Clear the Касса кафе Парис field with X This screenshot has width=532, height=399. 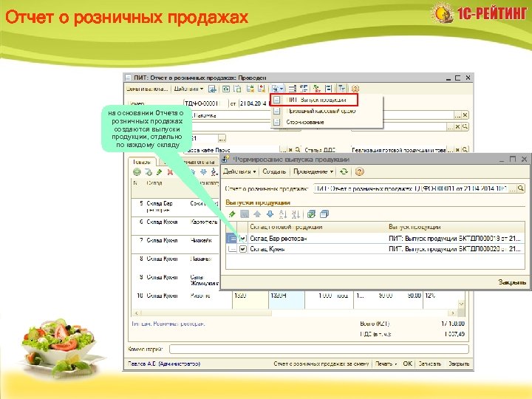(290, 149)
